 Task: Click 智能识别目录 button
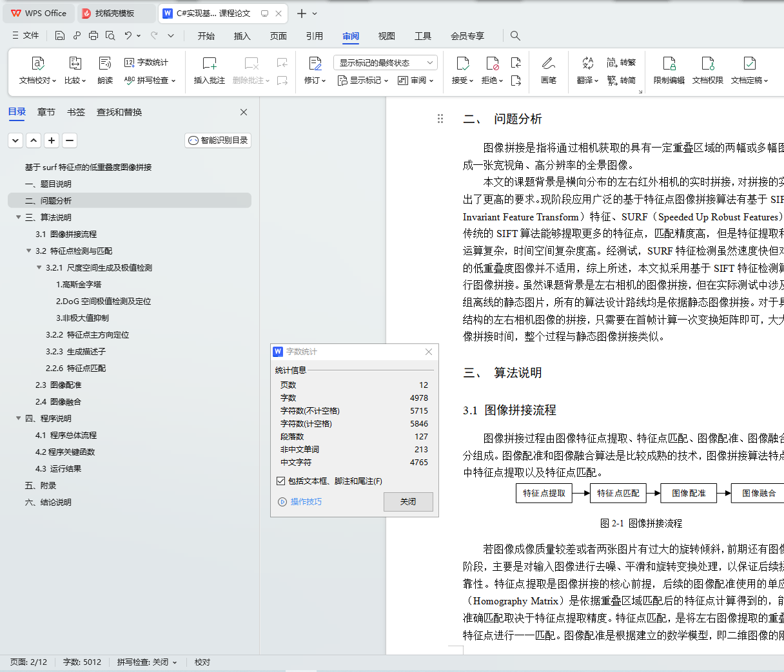coord(218,140)
